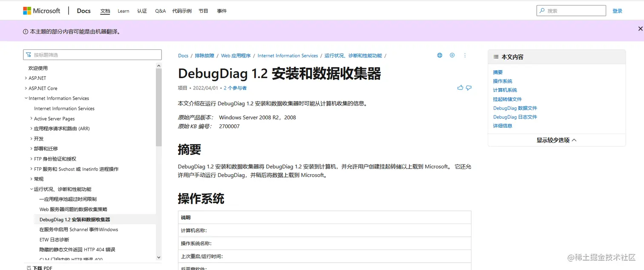Open Internet Information Services child item

coord(64,109)
